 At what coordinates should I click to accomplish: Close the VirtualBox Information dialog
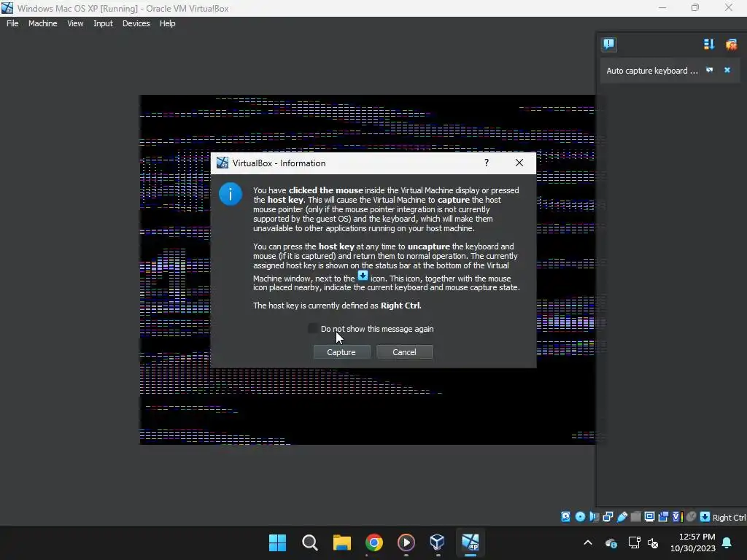519,163
